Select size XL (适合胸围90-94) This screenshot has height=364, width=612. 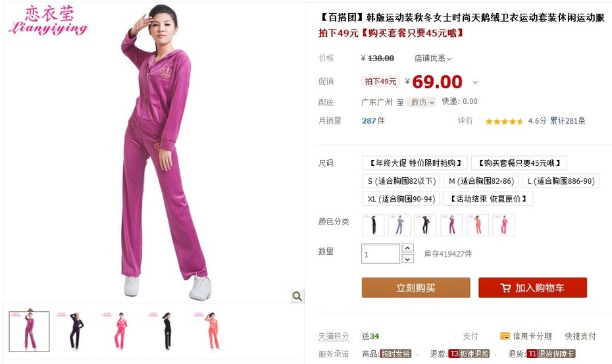tap(401, 199)
